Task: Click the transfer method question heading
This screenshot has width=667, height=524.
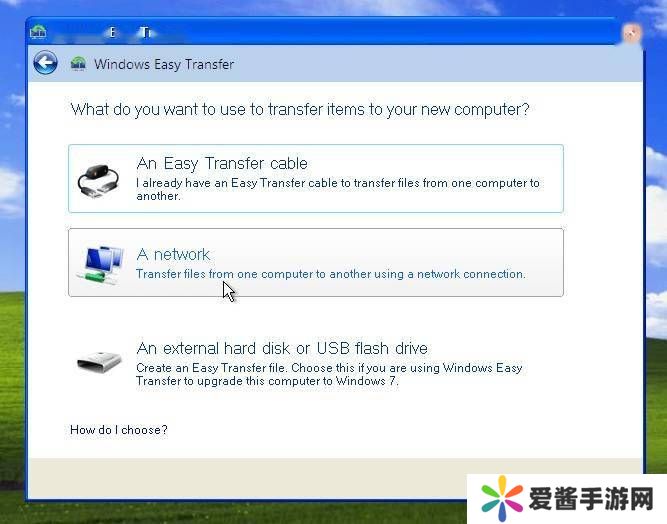Action: coord(300,109)
